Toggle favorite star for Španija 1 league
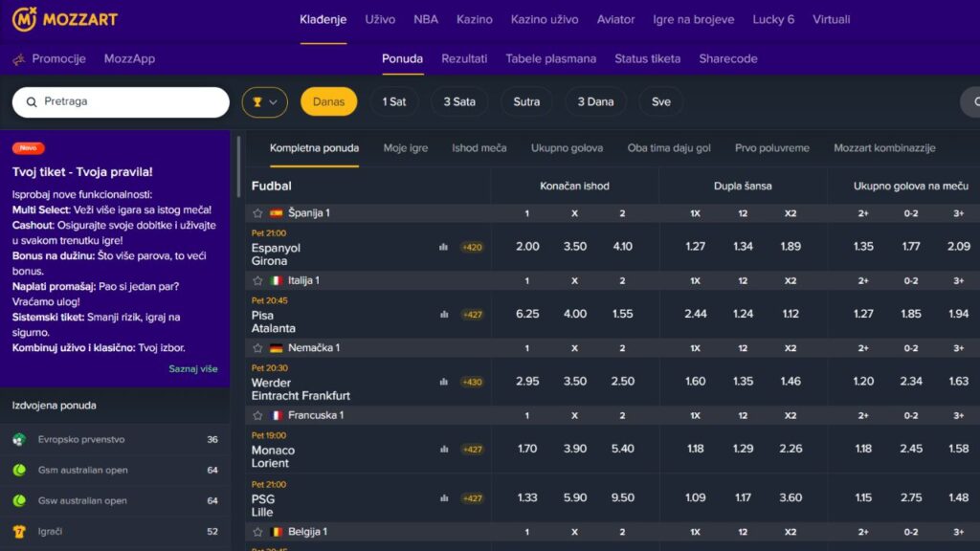This screenshot has height=551, width=980. (x=257, y=213)
